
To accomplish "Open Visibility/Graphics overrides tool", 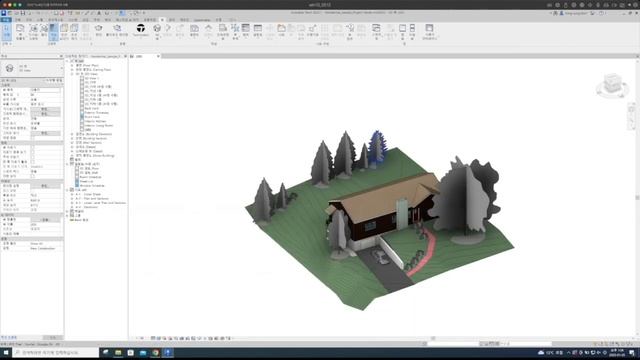I will click(33, 31).
